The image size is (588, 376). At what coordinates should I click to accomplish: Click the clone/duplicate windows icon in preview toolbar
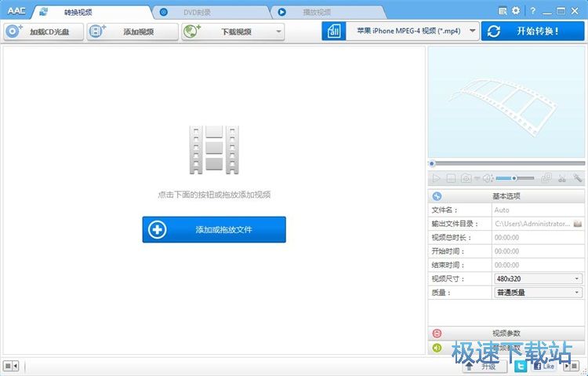pyautogui.click(x=546, y=178)
